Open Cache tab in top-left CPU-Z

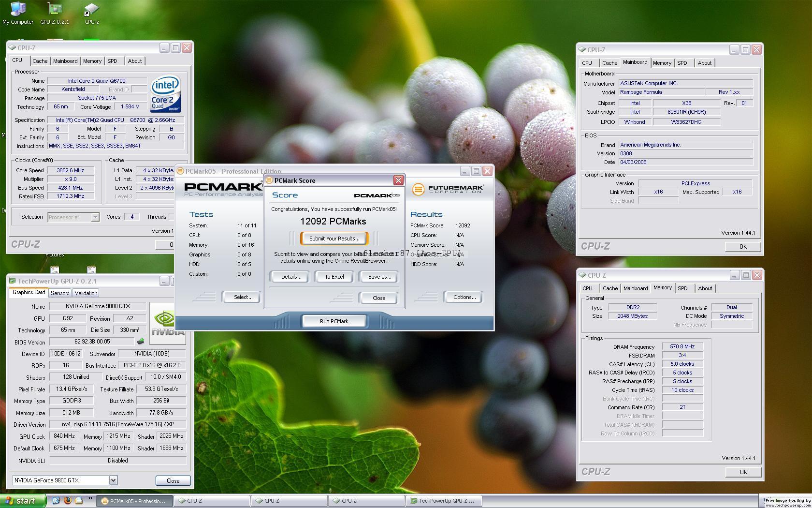pyautogui.click(x=40, y=61)
